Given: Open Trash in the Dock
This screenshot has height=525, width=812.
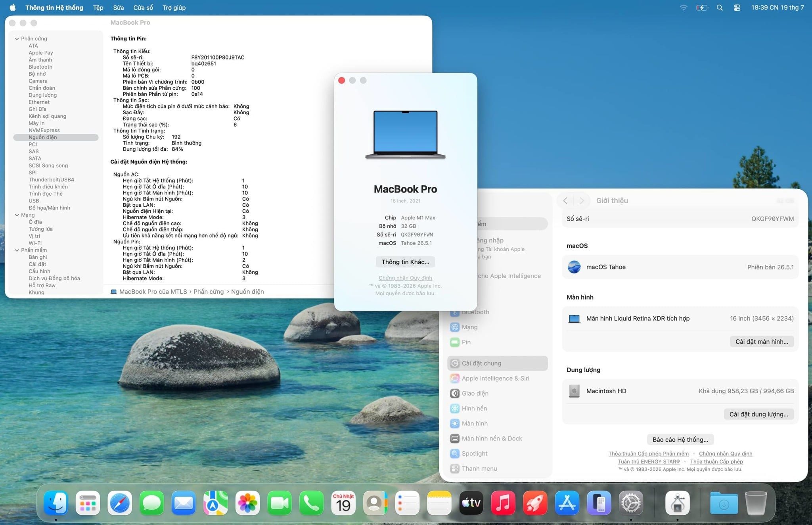Looking at the screenshot, I should point(756,503).
